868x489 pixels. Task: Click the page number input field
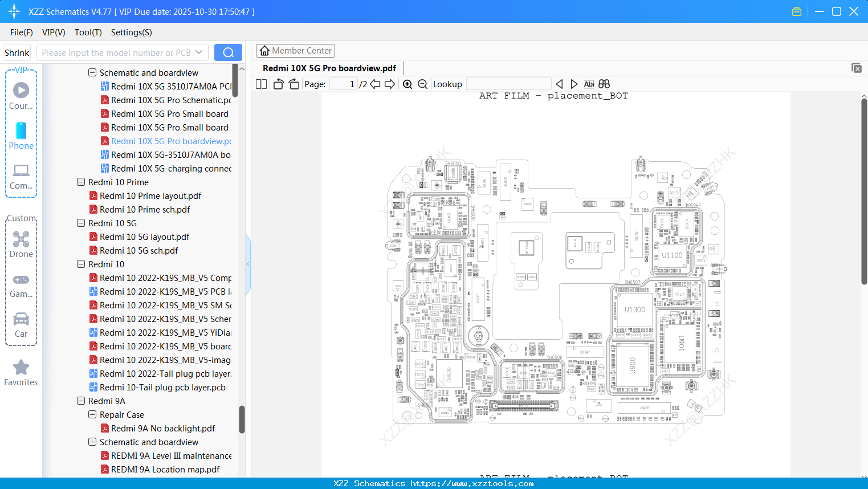pyautogui.click(x=343, y=84)
